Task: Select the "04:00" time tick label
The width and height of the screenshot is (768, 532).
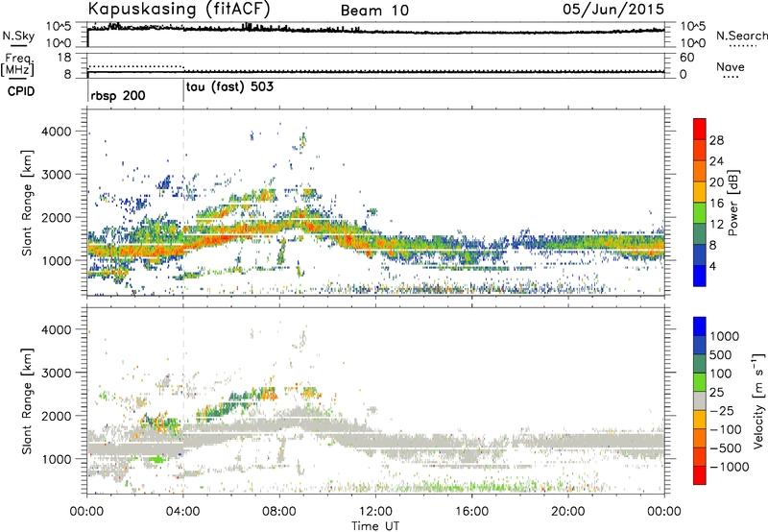Action: pyautogui.click(x=183, y=512)
